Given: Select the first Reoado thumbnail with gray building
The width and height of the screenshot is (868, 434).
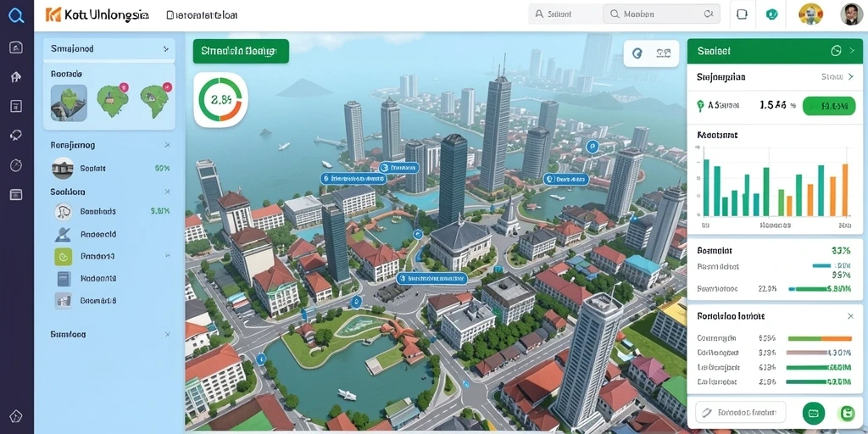Looking at the screenshot, I should pyautogui.click(x=70, y=103).
